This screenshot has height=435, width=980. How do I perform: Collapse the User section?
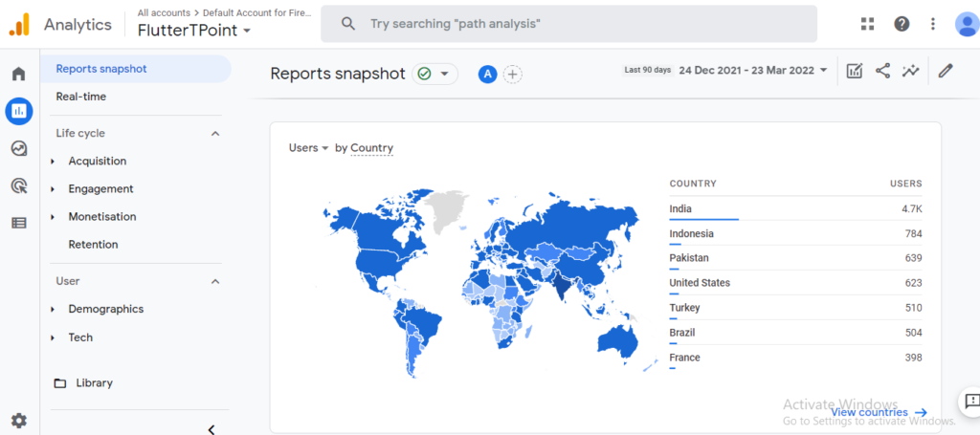(x=215, y=281)
